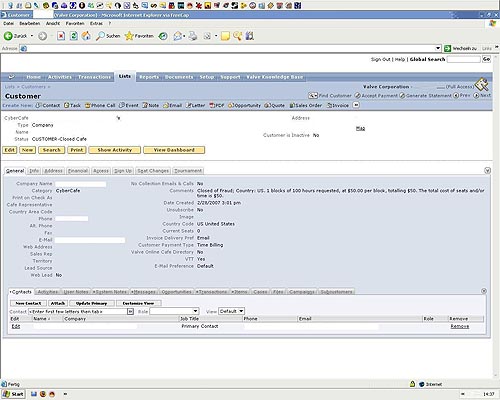Open the Reports navigation tab
This screenshot has height=400, width=500.
click(149, 77)
